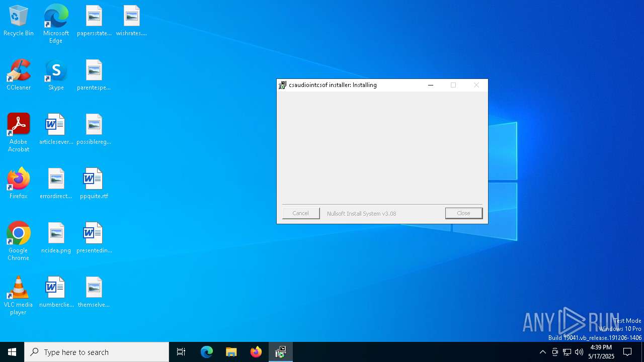Screen dimensions: 644x362
Task: Select the parentespe image file on the desktop
Action: (94, 75)
